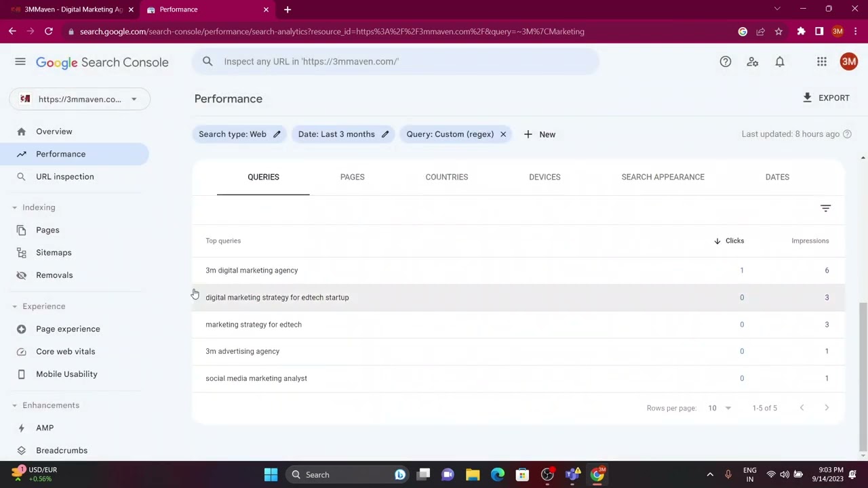
Task: Go to next page of results
Action: pos(827,408)
